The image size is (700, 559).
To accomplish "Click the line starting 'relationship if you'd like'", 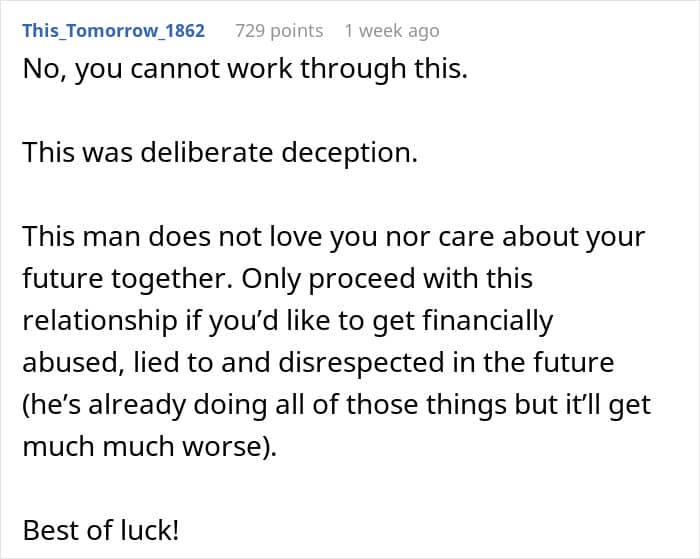I will [x=288, y=321].
